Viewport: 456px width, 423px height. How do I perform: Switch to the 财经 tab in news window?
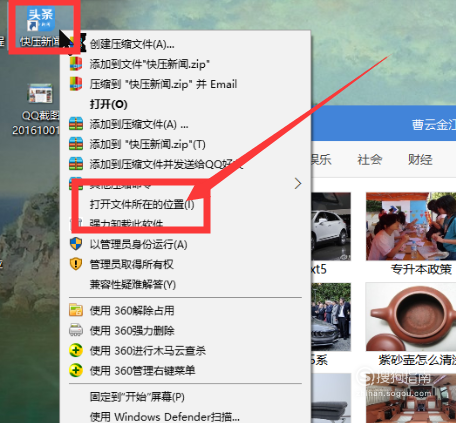click(x=420, y=160)
